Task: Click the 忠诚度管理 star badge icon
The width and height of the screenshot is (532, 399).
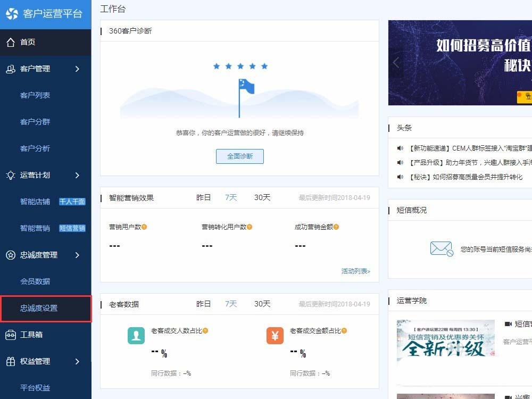Action: click(11, 255)
